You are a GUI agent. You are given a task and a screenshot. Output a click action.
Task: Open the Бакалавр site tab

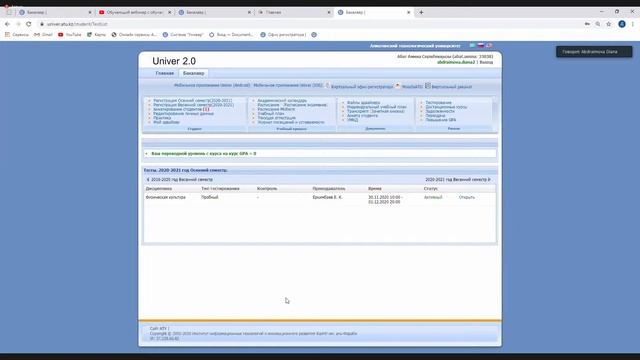193,73
